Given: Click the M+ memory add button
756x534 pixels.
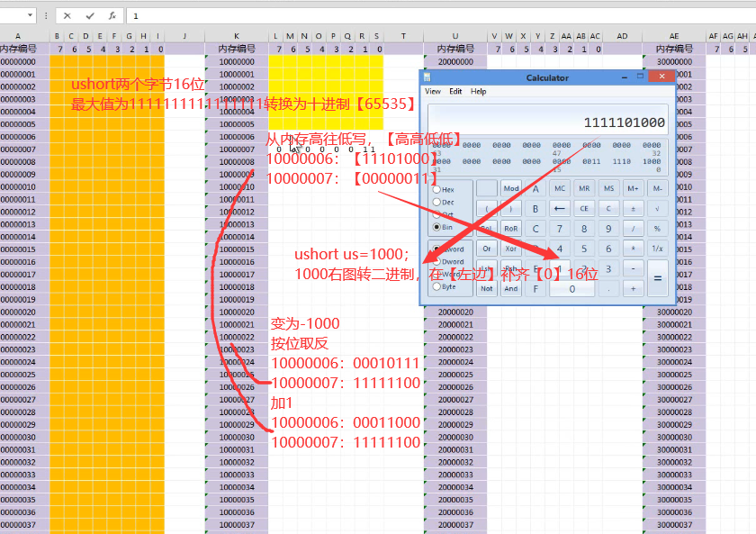Looking at the screenshot, I should pyautogui.click(x=633, y=188).
